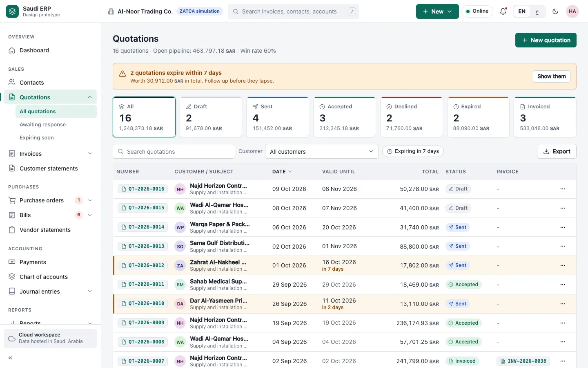Image resolution: width=588 pixels, height=368 pixels.
Task: Toggle dark mode moon icon
Action: coord(555,11)
